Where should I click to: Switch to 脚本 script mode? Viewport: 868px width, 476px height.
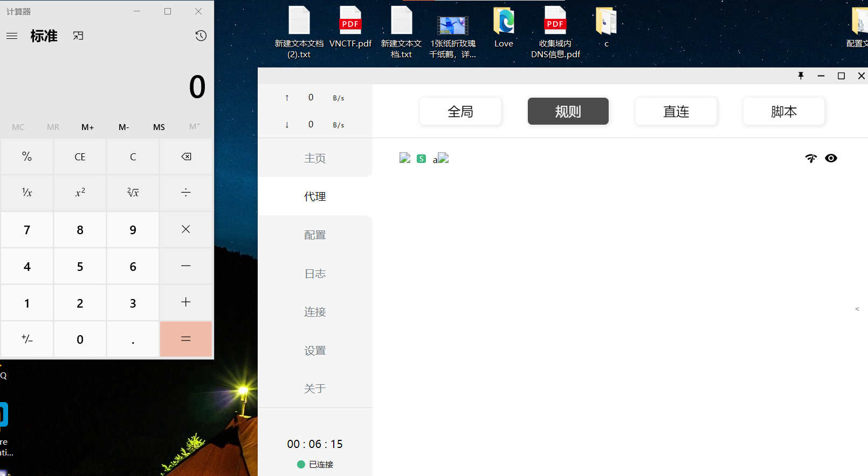point(784,111)
